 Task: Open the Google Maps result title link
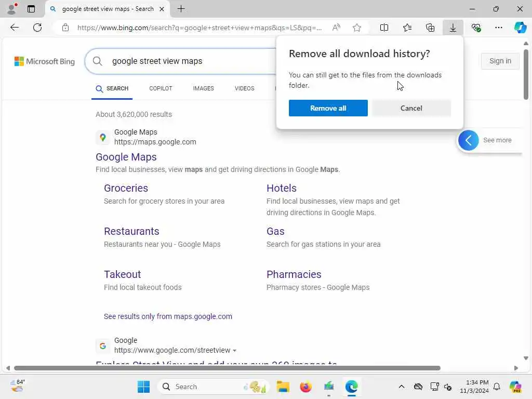126,157
